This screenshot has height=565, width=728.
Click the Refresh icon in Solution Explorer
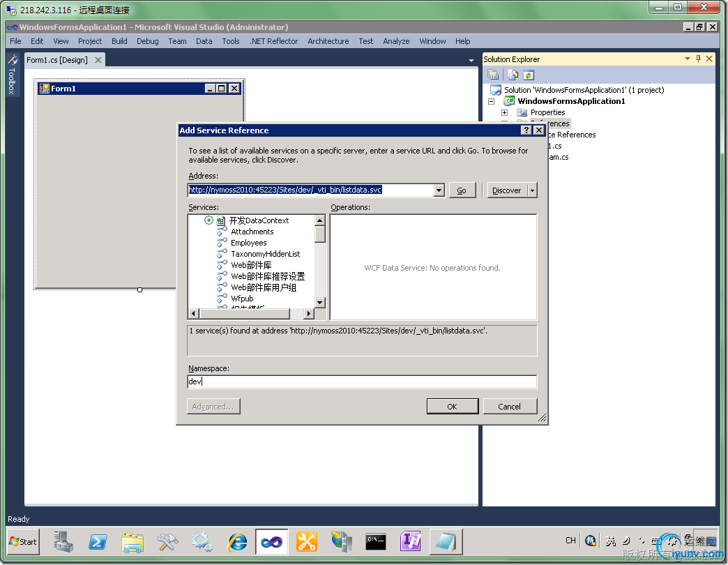click(529, 75)
